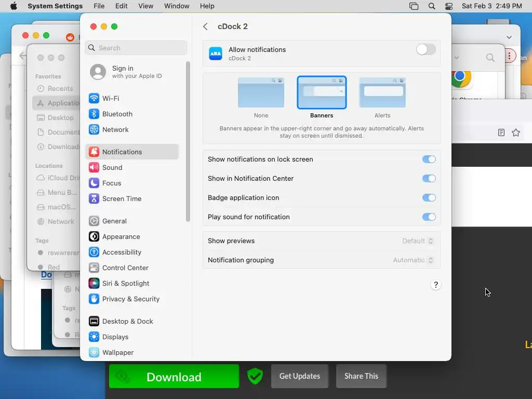The image size is (532, 399).
Task: Open the View menu
Action: (x=146, y=6)
